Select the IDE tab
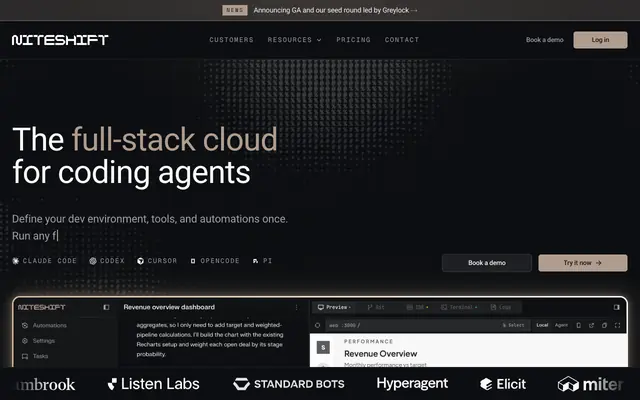The height and width of the screenshot is (400, 640). [417, 307]
